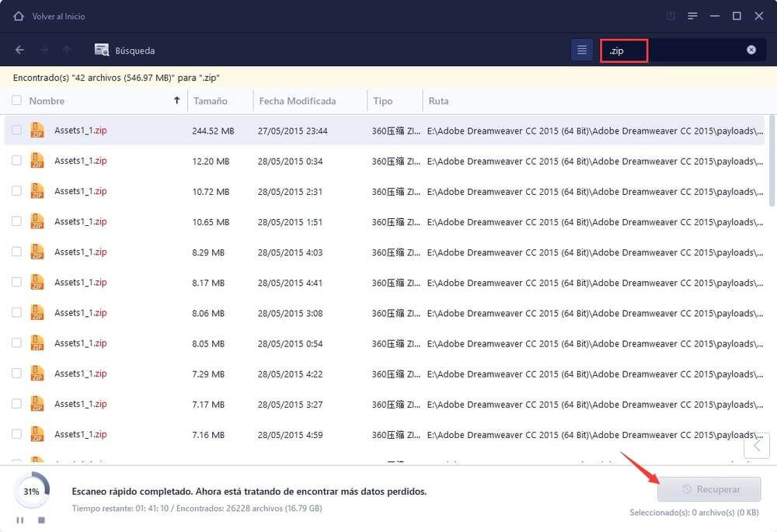Open the title bar menu lines icon
This screenshot has height=532, width=777.
[x=692, y=16]
